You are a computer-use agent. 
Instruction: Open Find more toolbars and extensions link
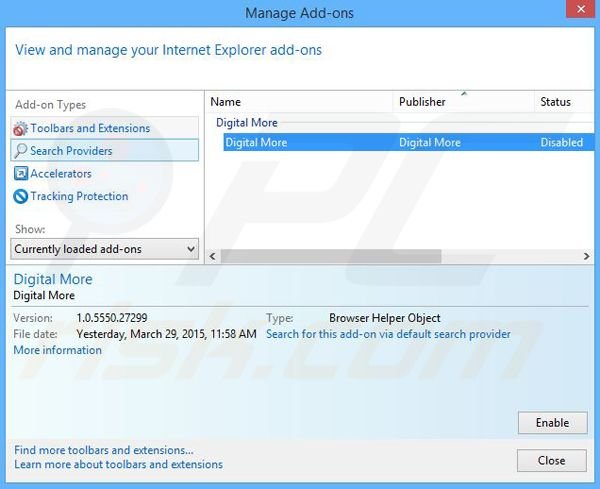[104, 450]
